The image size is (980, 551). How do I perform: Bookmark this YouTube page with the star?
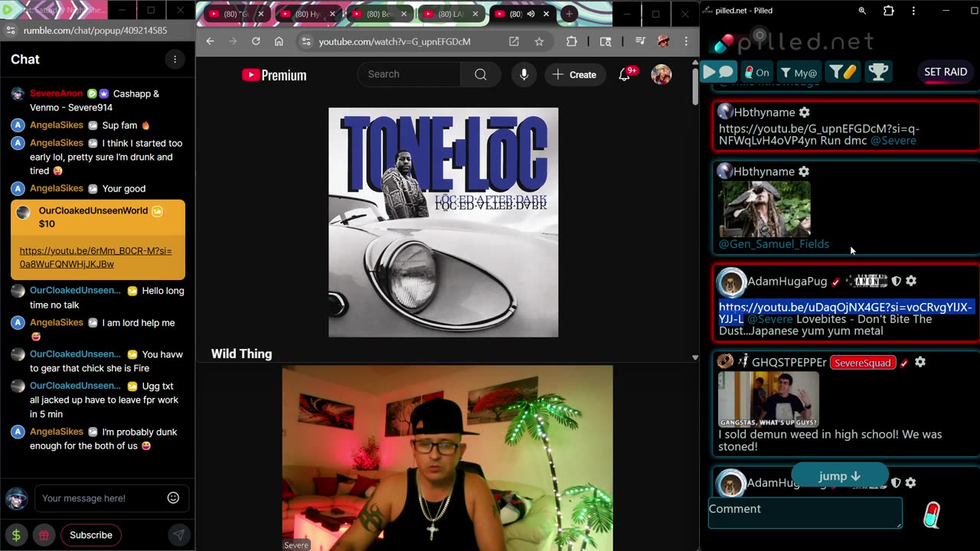pos(539,41)
